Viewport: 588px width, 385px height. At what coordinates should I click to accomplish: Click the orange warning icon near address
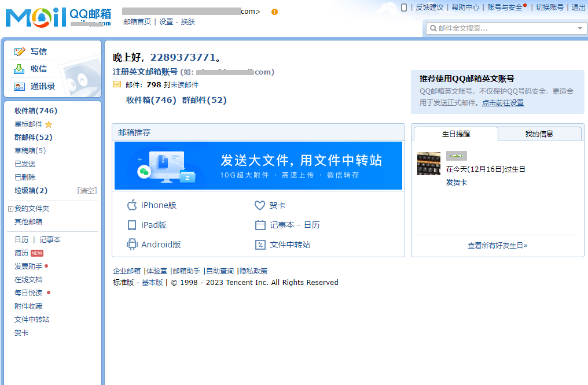point(274,12)
